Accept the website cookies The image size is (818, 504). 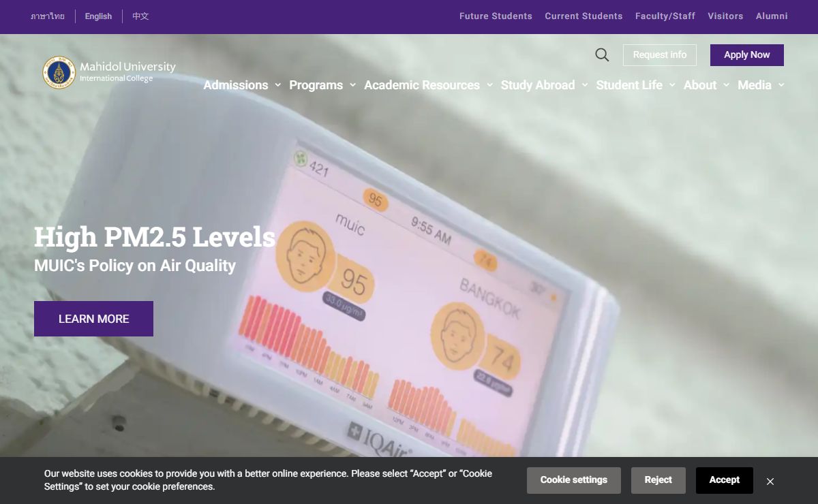(725, 480)
